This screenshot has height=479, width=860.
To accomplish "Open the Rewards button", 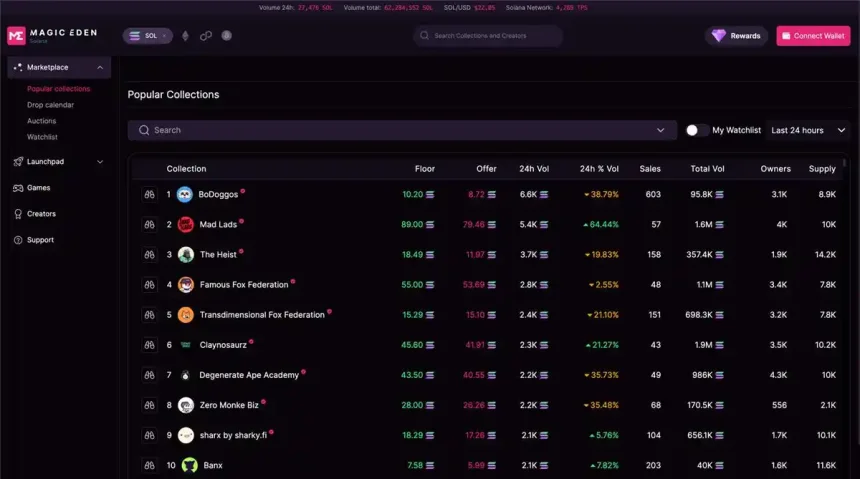I will [737, 36].
